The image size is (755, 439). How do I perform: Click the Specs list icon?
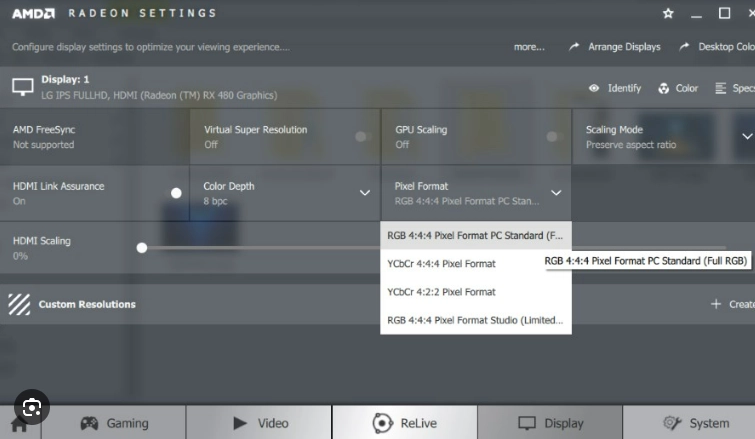(x=720, y=88)
